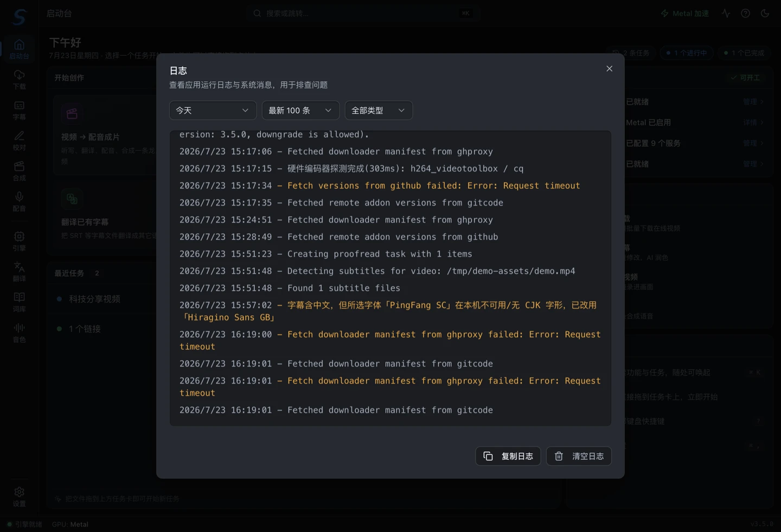This screenshot has height=532, width=781.
Task: Click the 2 条任务 chip
Action: coord(631,53)
